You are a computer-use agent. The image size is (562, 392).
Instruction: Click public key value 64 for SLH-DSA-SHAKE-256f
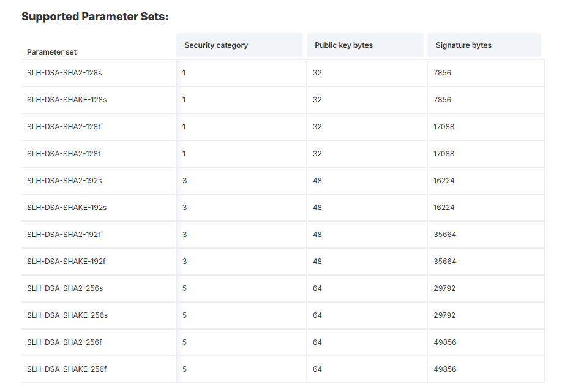[x=317, y=369]
